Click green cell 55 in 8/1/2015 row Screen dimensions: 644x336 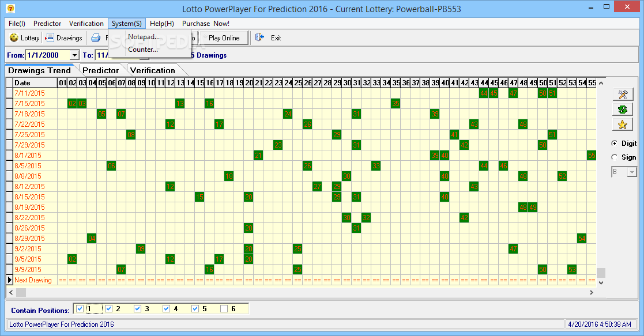[x=592, y=155]
